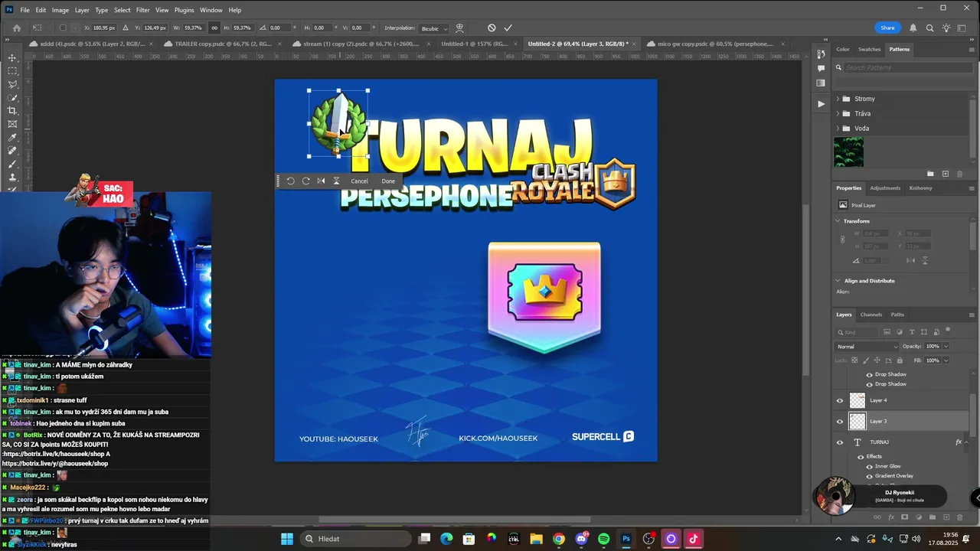Create new layer plus icon
Image resolution: width=980 pixels, height=551 pixels.
tap(946, 517)
